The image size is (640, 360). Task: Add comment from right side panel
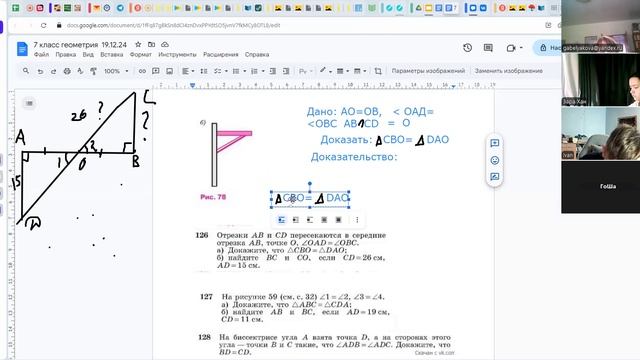tap(495, 143)
